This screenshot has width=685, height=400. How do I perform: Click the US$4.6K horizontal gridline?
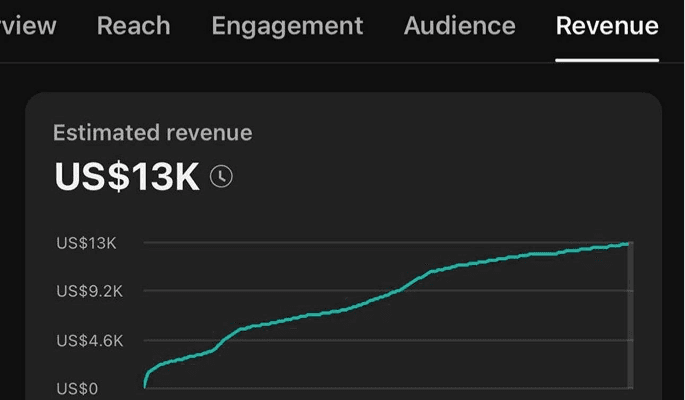[388, 340]
